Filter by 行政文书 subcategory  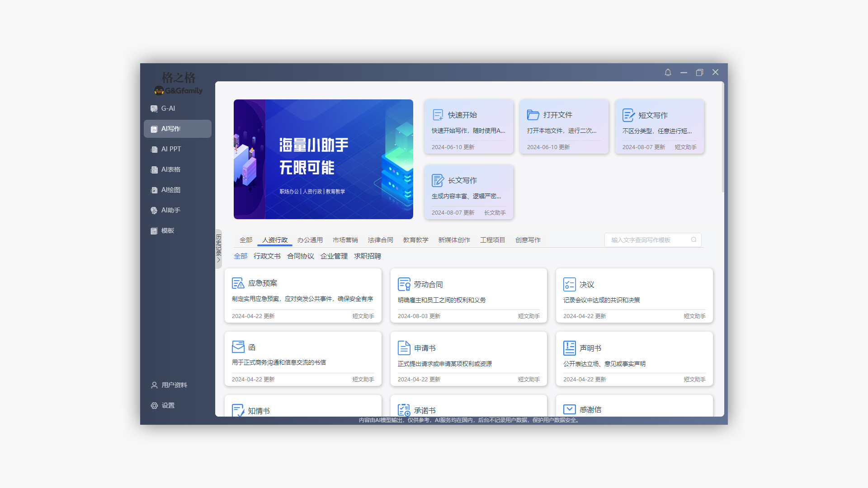(x=267, y=256)
